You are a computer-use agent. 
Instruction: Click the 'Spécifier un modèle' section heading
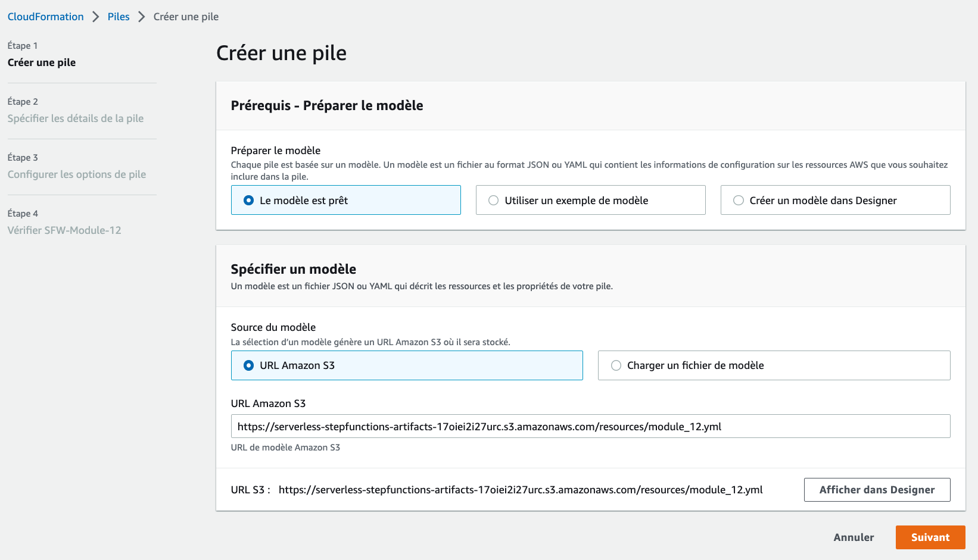pyautogui.click(x=294, y=269)
